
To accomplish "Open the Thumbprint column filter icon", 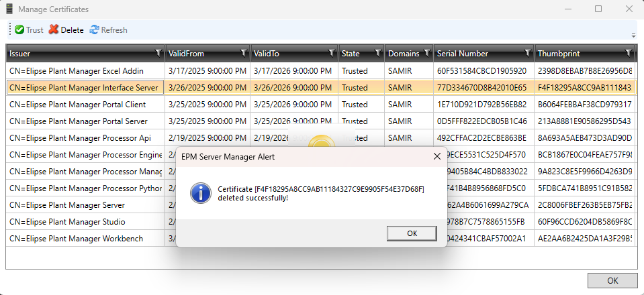I will 628,53.
